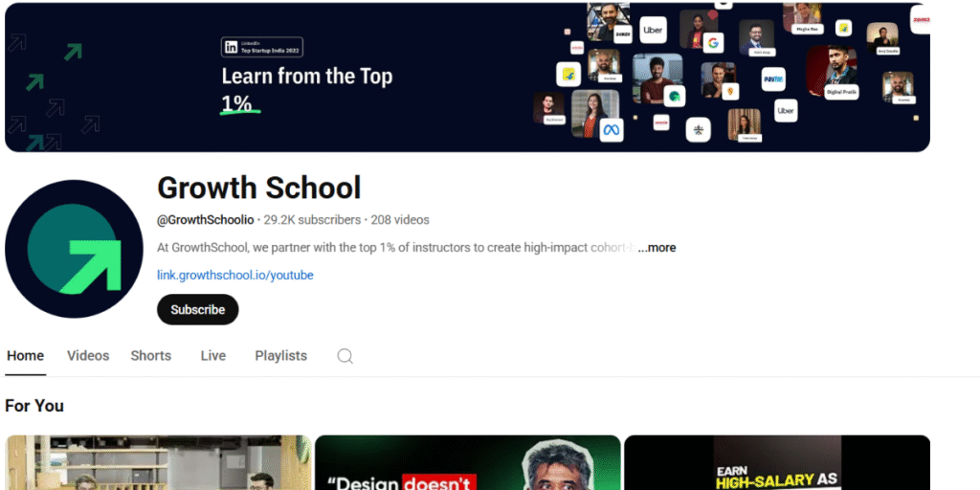Click the @GrowthSchoolio handle text

[x=206, y=220]
